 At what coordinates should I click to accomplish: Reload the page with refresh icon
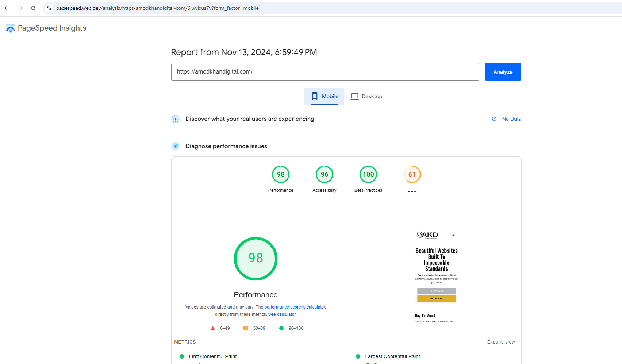pyautogui.click(x=33, y=8)
